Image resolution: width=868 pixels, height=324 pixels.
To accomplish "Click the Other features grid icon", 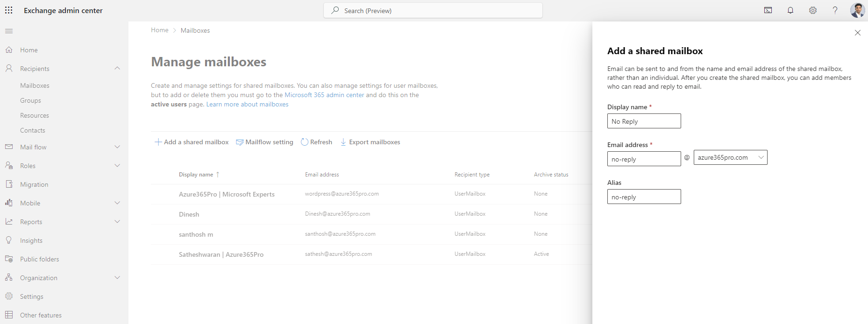I will [9, 315].
